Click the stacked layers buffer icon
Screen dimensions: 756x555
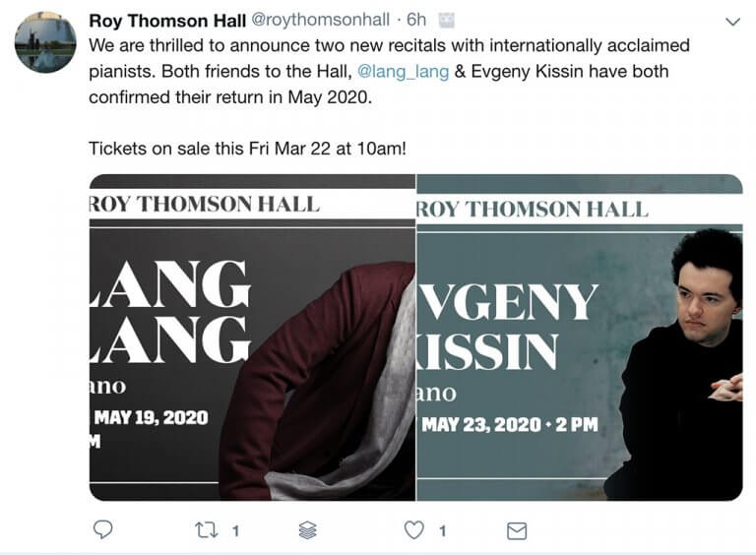307,530
